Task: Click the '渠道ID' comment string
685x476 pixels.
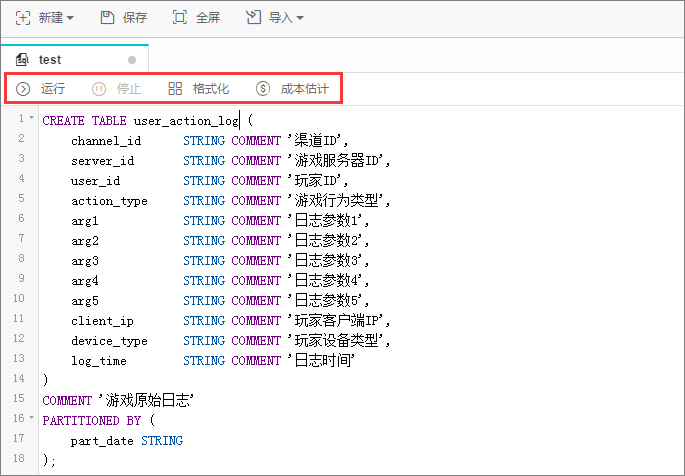Action: (x=315, y=141)
